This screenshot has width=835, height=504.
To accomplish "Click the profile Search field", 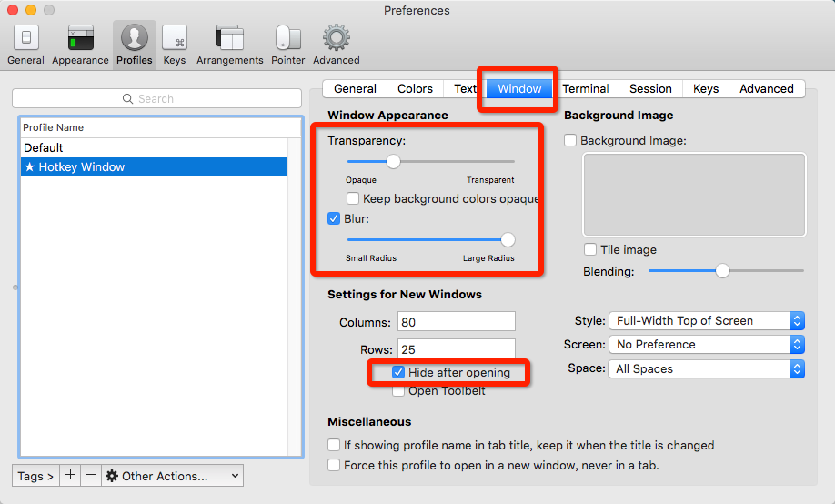I will click(156, 98).
